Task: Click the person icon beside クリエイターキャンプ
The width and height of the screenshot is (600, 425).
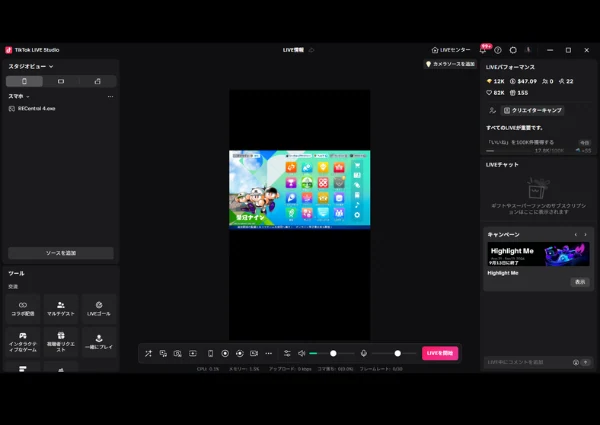Action: click(492, 111)
